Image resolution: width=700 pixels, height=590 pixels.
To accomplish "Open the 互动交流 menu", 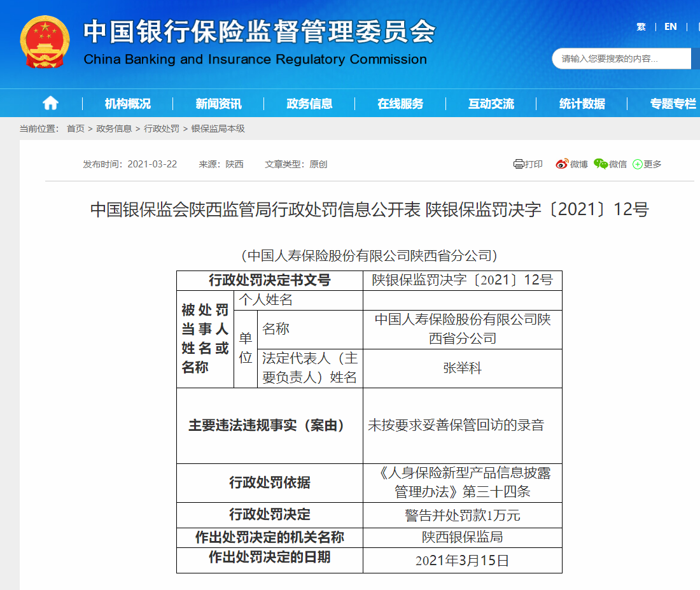I will 491,104.
